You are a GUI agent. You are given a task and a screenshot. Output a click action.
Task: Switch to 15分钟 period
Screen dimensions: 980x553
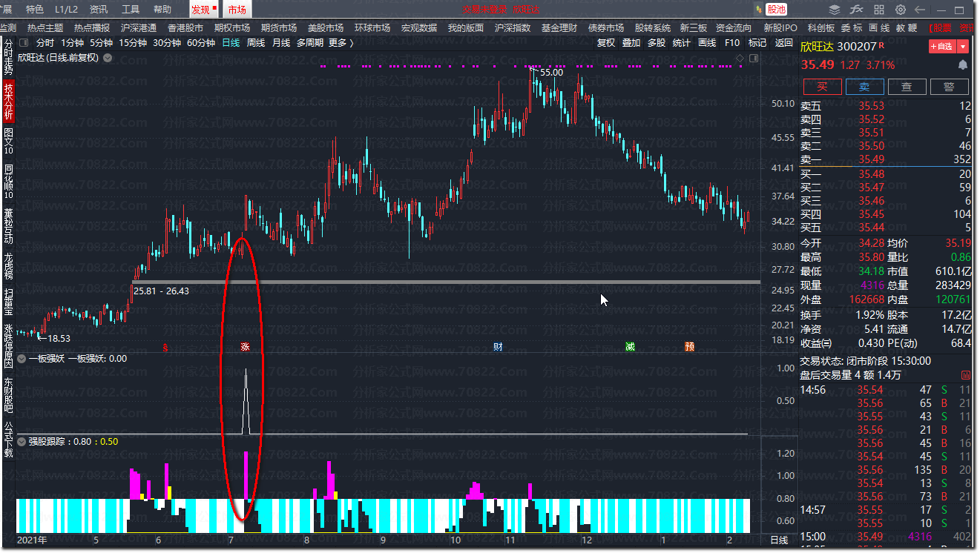click(x=133, y=43)
